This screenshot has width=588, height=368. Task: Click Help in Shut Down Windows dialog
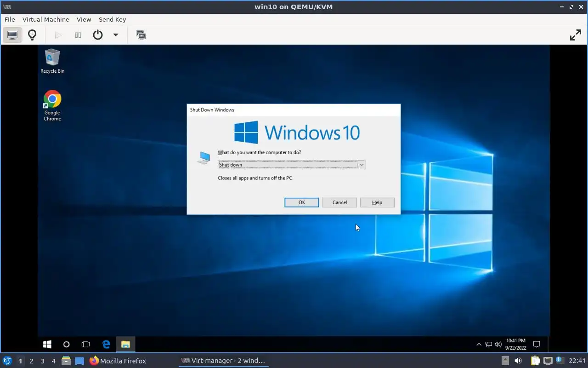tap(377, 202)
